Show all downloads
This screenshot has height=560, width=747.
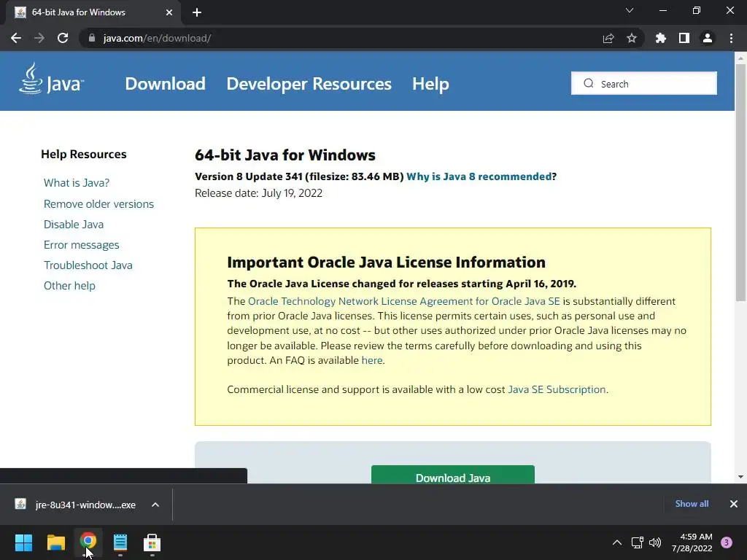[x=692, y=504]
